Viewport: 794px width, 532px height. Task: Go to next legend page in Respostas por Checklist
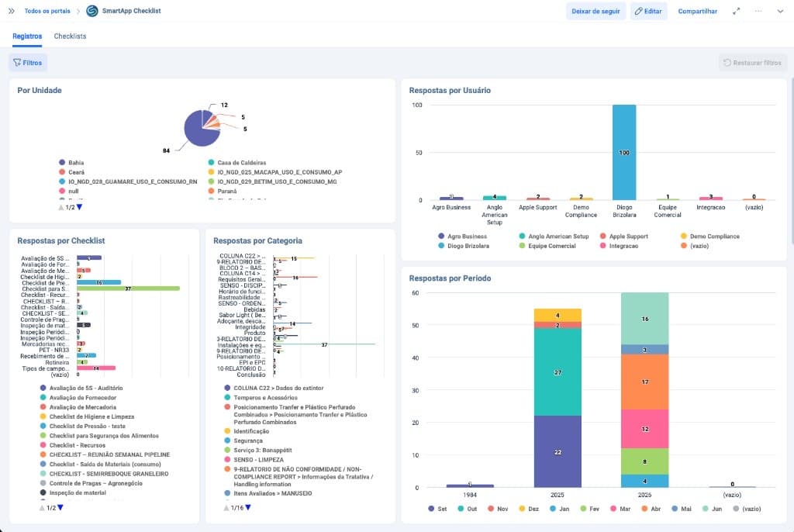(x=60, y=507)
